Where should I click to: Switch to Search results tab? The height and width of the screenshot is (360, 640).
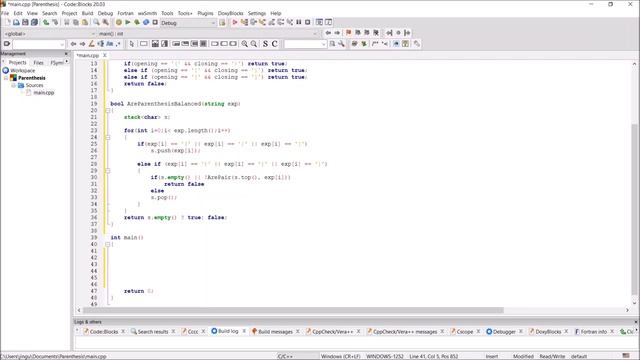click(x=152, y=331)
